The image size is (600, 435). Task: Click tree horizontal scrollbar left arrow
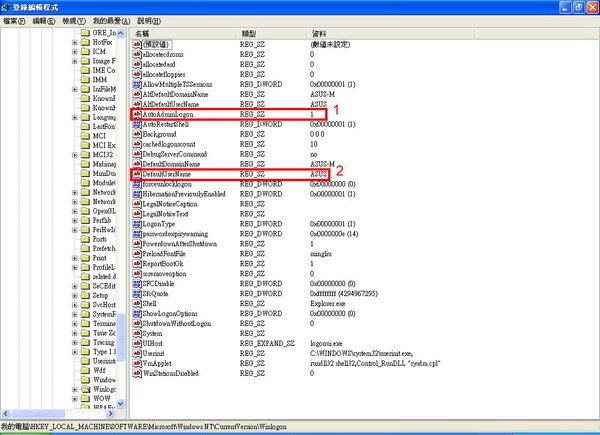coord(5,414)
